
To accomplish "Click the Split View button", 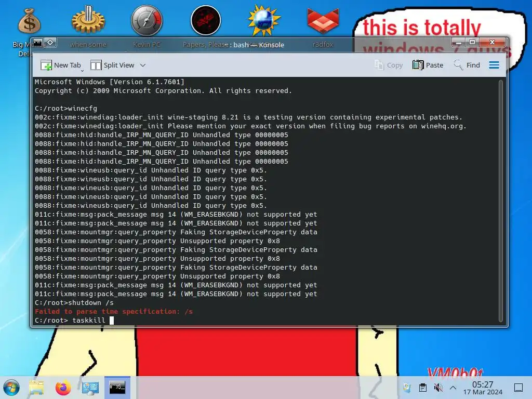I will 113,65.
